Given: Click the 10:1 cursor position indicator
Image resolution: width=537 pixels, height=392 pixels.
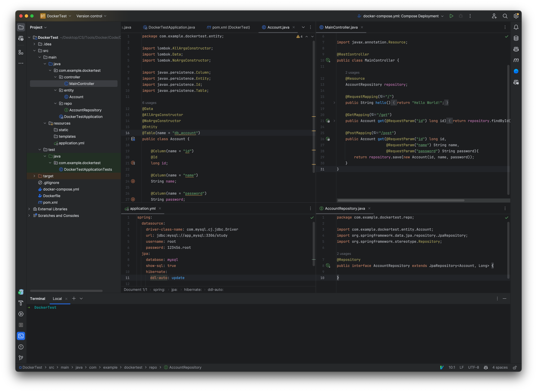Looking at the screenshot, I should tap(452, 367).
